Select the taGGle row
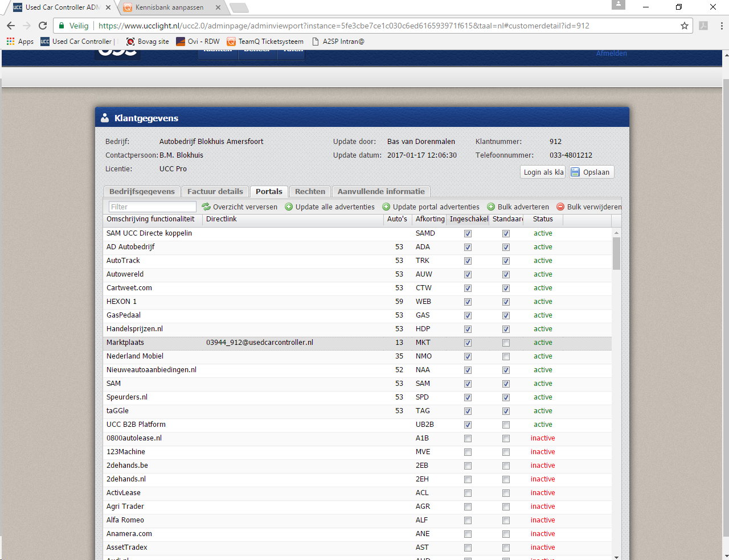Viewport: 729px width, 560px height. 358,411
